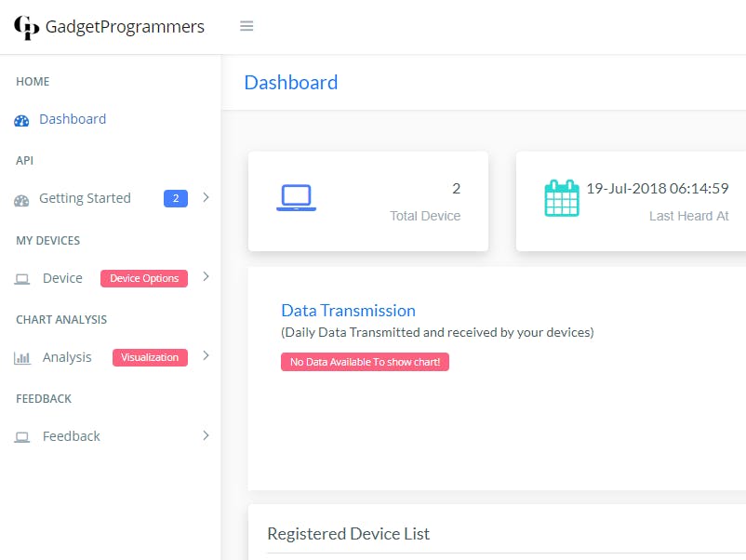Click the green calendar icon on Last Heard card
This screenshot has height=560, width=746.
(561, 196)
